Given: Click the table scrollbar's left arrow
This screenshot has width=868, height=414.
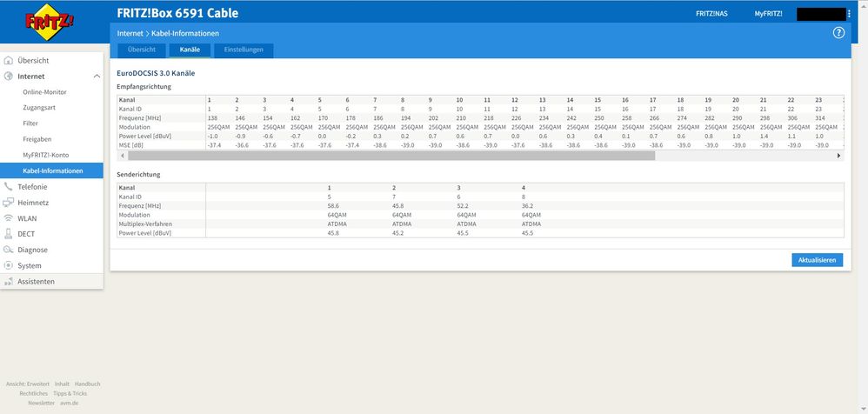Looking at the screenshot, I should tap(123, 156).
